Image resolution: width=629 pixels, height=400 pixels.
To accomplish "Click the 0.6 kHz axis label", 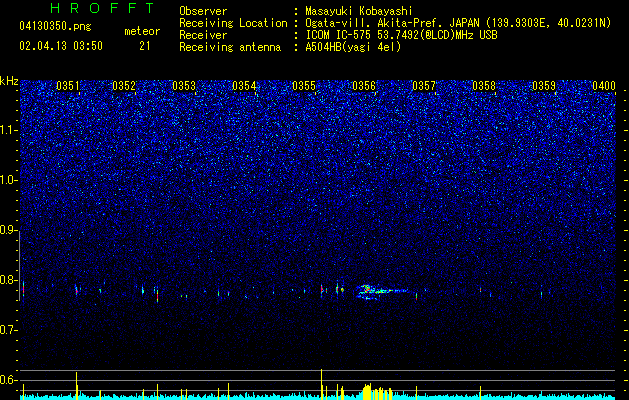I will tap(8, 380).
